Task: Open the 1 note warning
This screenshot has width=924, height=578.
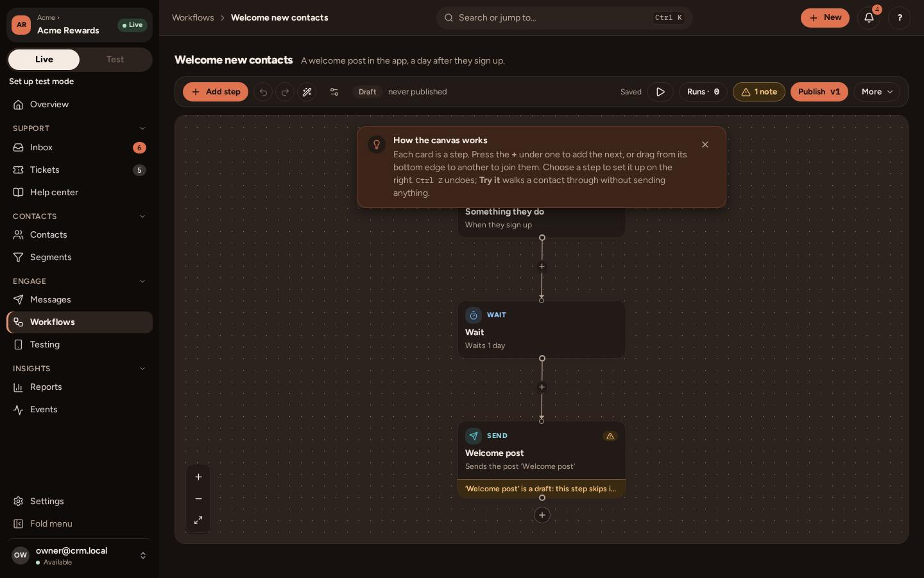Action: [759, 92]
